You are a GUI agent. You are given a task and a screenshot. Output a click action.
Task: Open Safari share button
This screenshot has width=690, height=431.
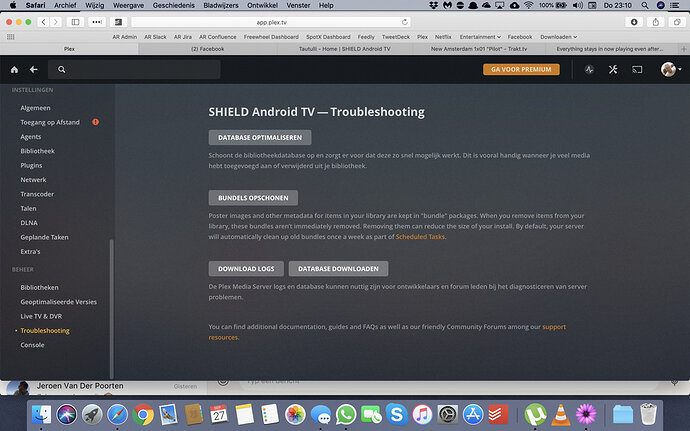click(656, 22)
